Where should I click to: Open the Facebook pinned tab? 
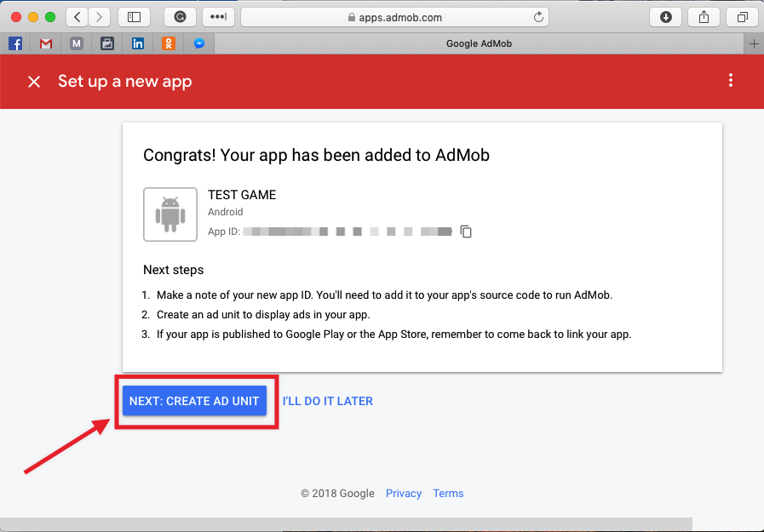click(15, 43)
